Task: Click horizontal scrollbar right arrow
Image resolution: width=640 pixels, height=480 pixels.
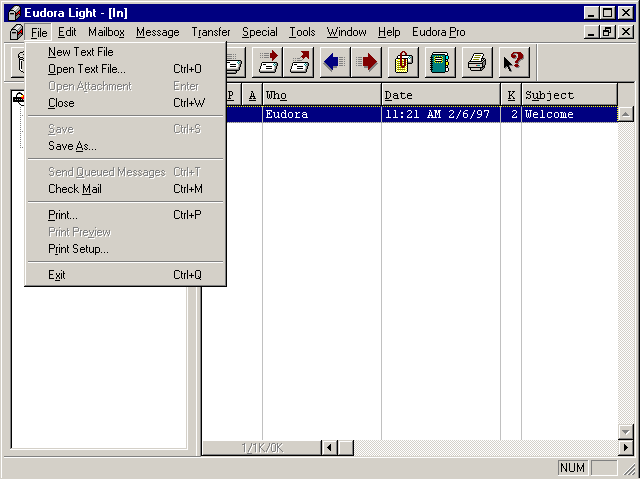Action: [625, 448]
